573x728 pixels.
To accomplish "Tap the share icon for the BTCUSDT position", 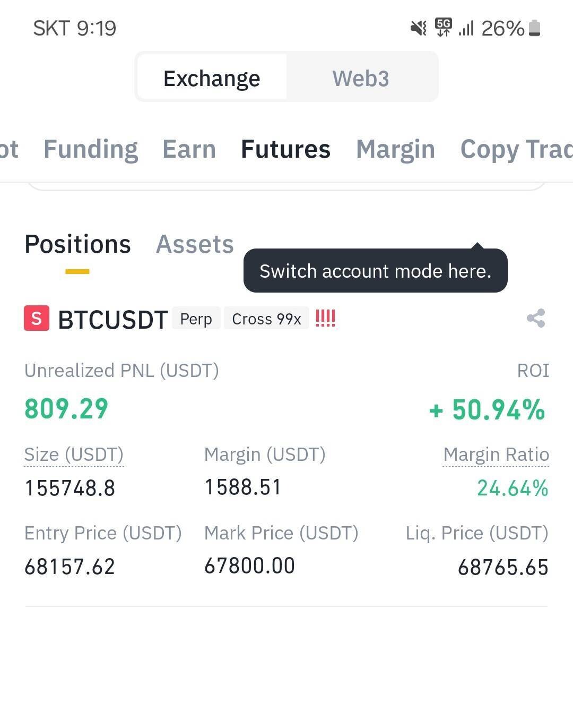I will click(x=536, y=319).
